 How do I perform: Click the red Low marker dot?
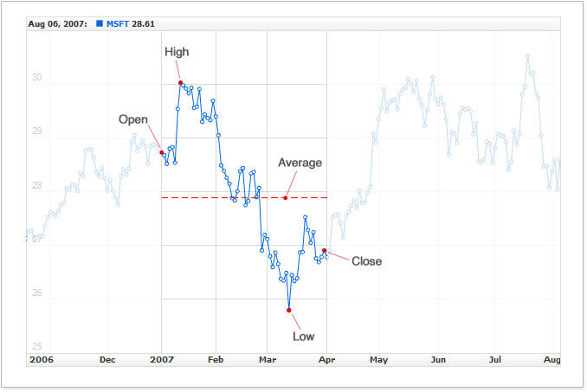(x=289, y=310)
